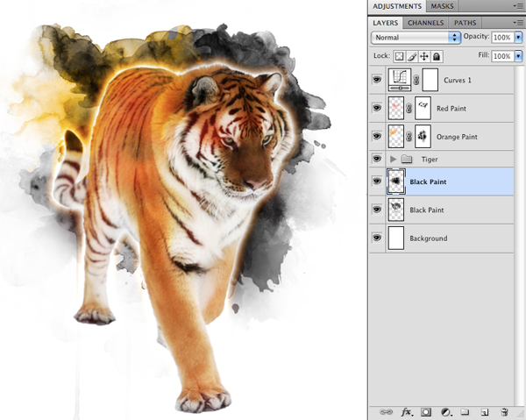This screenshot has height=420, width=526.
Task: Create new fill or adjustment layer
Action: click(x=446, y=412)
